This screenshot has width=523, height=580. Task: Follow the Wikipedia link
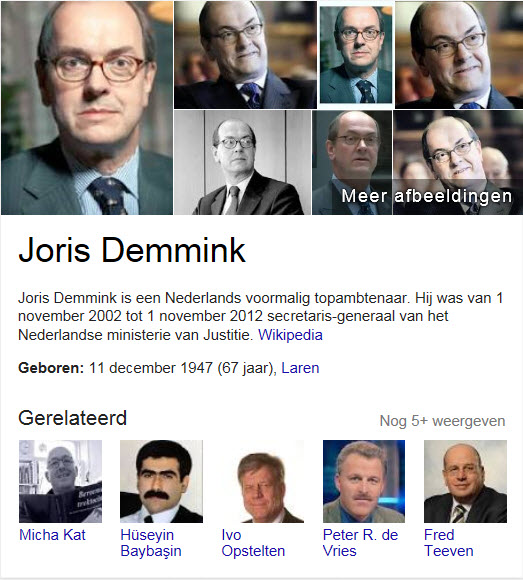pyautogui.click(x=290, y=335)
